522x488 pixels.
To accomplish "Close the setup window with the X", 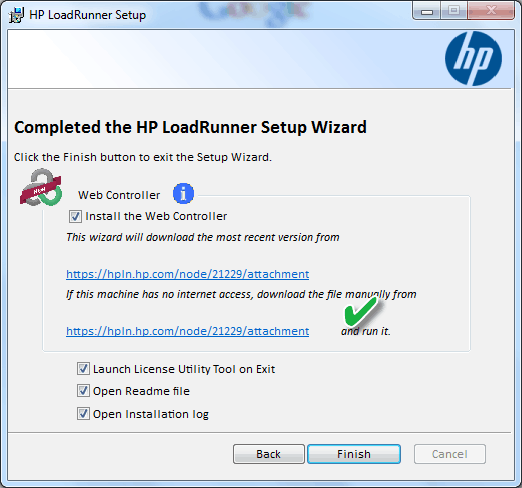I will pos(491,11).
